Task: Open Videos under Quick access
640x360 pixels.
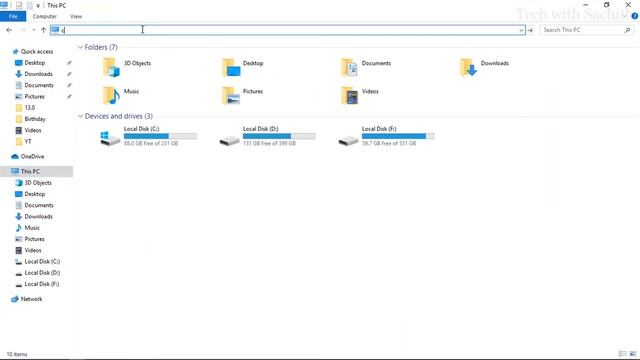Action: (x=33, y=130)
